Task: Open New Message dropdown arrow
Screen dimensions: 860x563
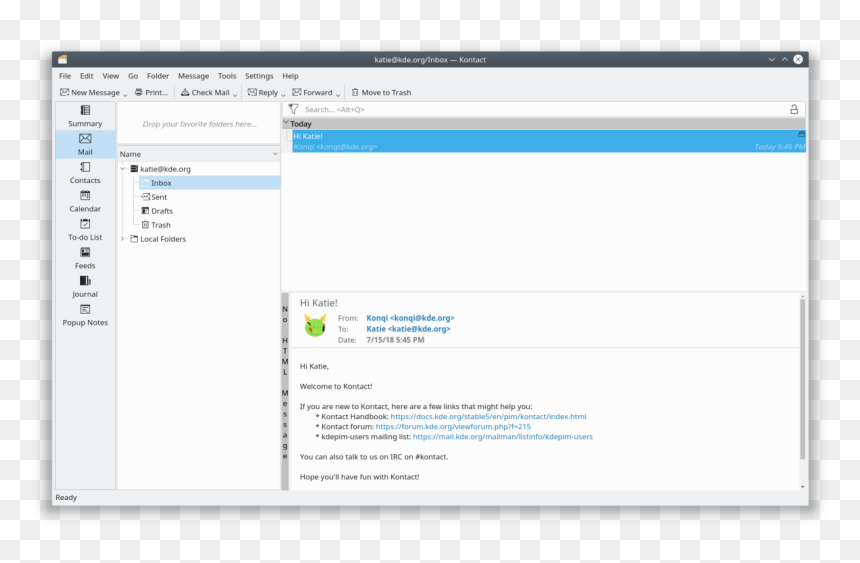Action: [x=125, y=94]
